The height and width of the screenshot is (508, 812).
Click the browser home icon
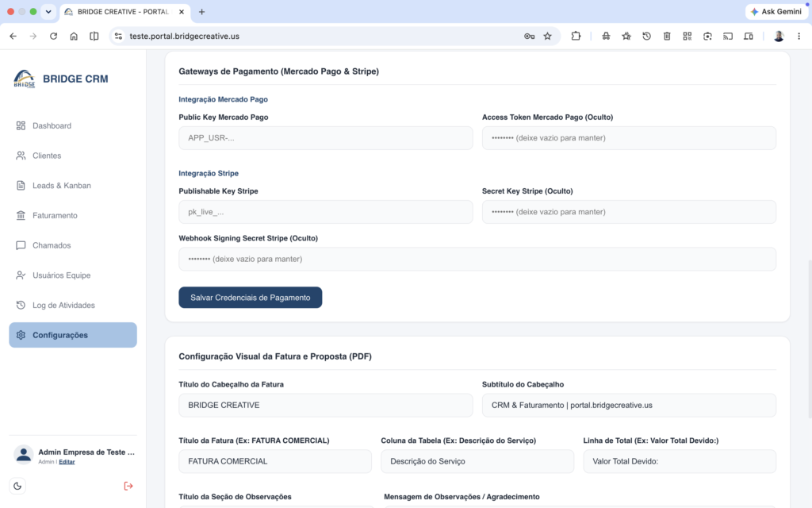tap(74, 37)
